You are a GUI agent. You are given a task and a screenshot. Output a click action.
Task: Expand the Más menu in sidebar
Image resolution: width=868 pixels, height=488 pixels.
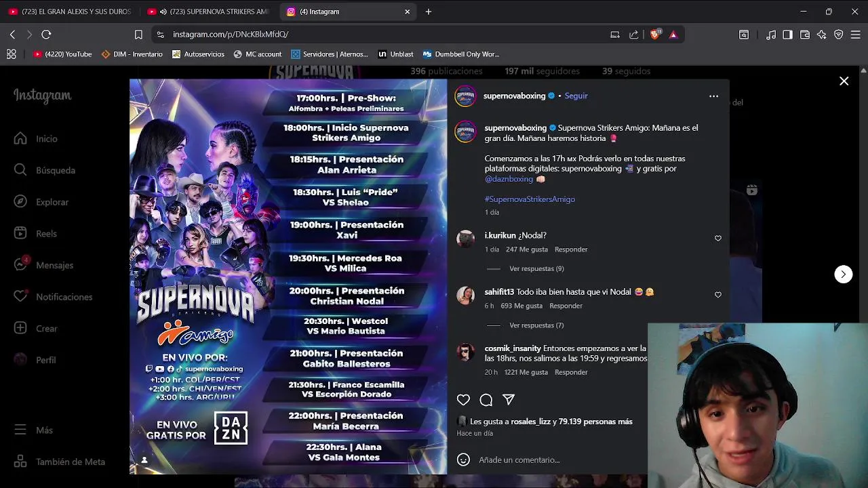34,430
